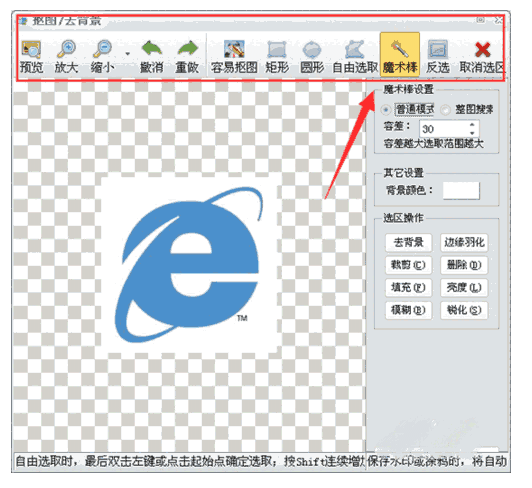This screenshot has height=488, width=532.
Task: Increase 容差 with the up spinner arrow
Action: tap(472, 125)
